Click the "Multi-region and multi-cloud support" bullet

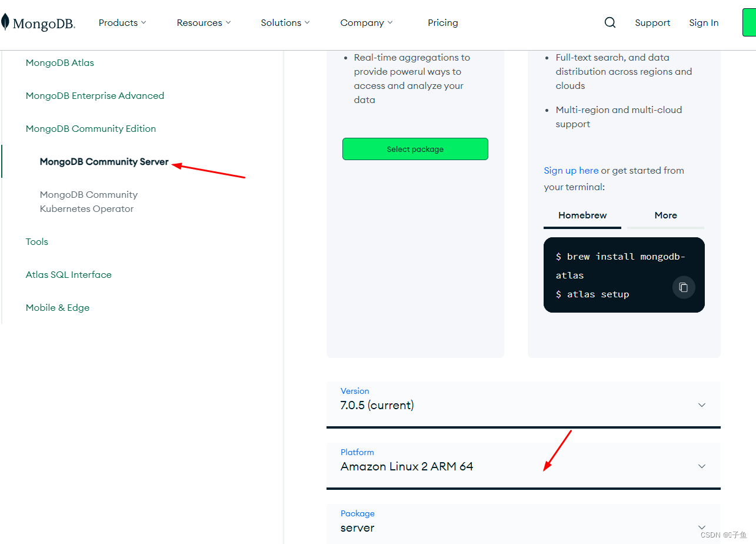click(x=619, y=117)
